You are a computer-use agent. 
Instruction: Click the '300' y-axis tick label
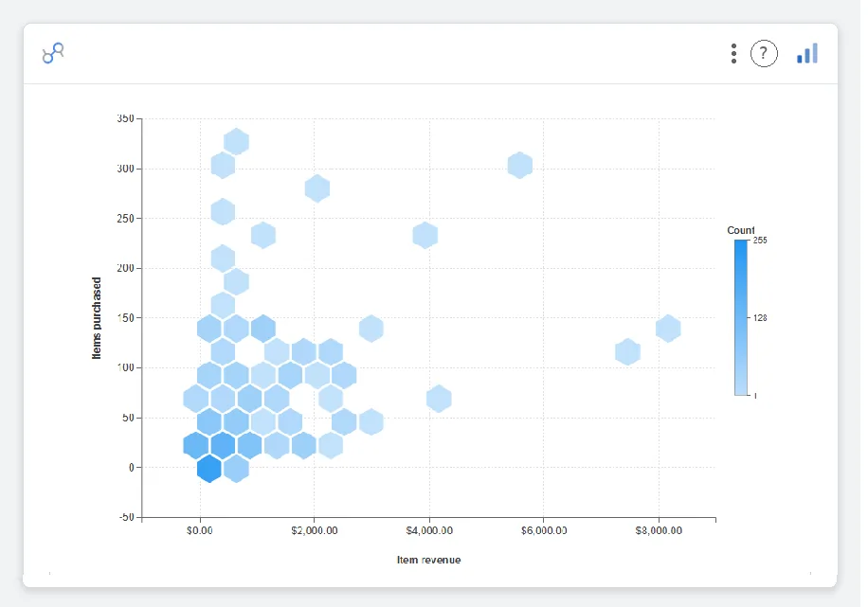126,169
